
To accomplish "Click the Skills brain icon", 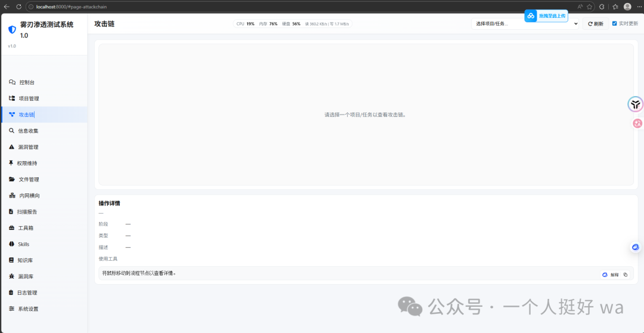I will point(11,244).
